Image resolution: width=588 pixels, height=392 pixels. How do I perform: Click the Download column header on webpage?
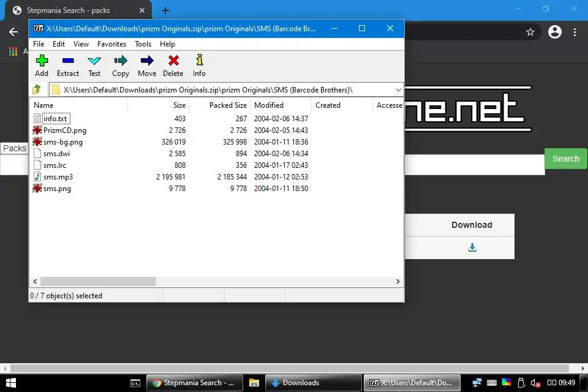click(472, 225)
